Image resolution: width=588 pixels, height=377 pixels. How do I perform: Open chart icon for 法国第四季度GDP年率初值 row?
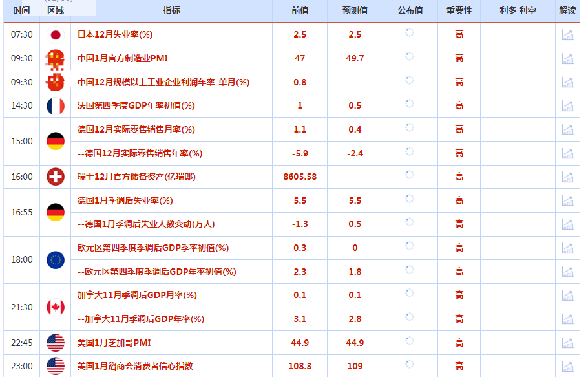(x=567, y=106)
